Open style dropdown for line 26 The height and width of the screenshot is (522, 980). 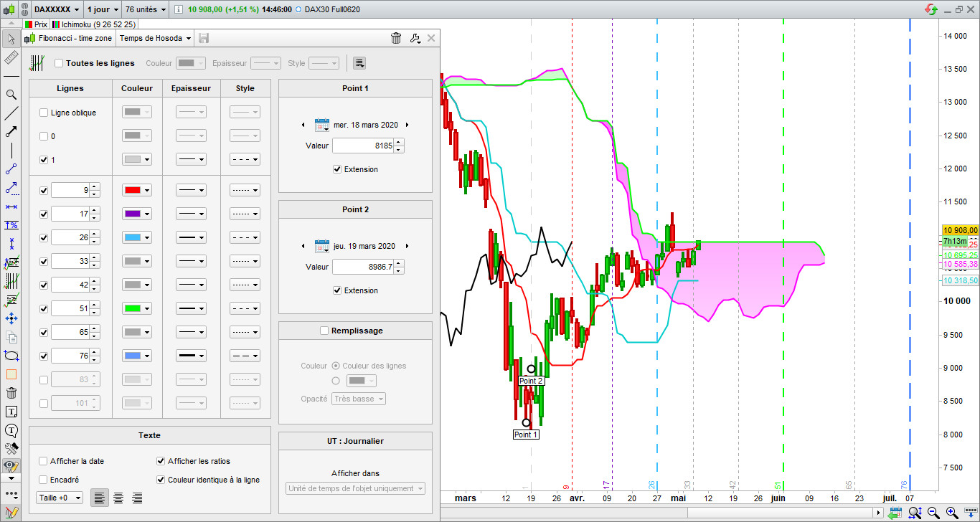point(245,237)
